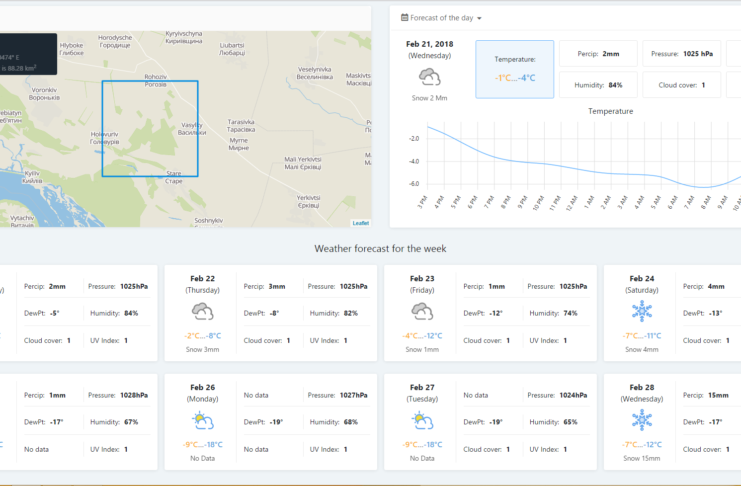The width and height of the screenshot is (741, 486).
Task: Select the Humidity 84% tile
Action: (598, 85)
